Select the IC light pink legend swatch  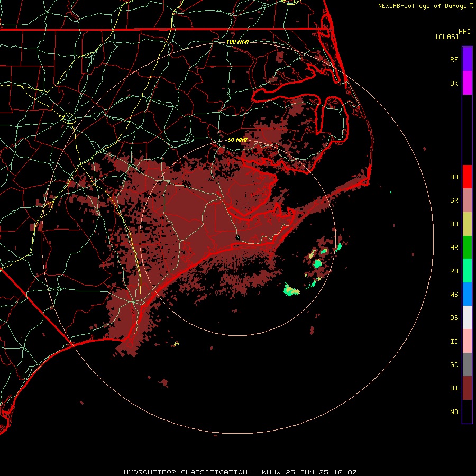coord(467,341)
